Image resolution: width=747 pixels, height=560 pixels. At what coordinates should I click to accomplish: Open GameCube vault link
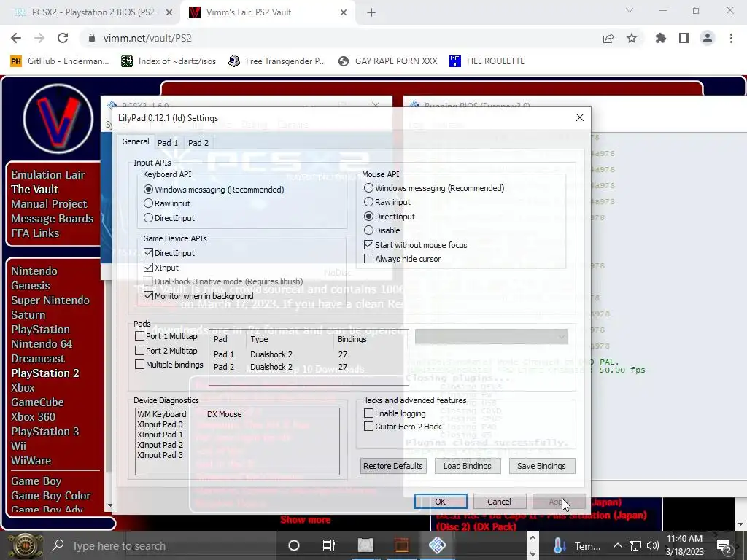coord(37,402)
